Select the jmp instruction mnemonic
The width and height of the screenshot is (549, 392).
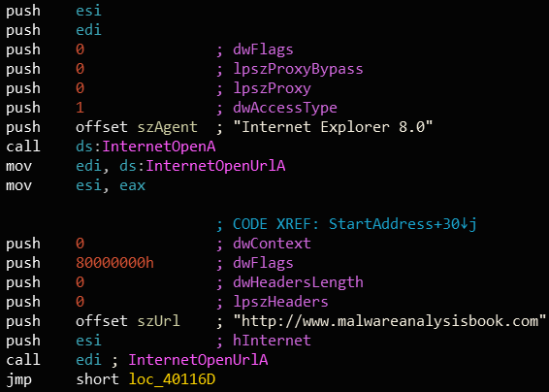click(18, 379)
